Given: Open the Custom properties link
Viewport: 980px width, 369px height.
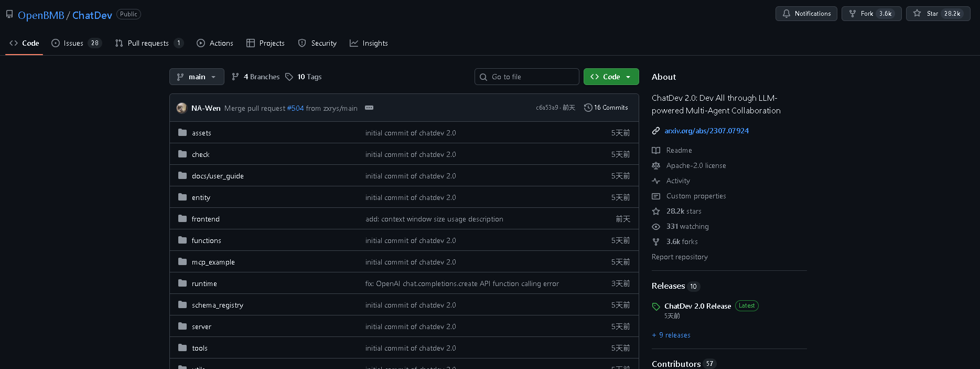Looking at the screenshot, I should click(696, 196).
